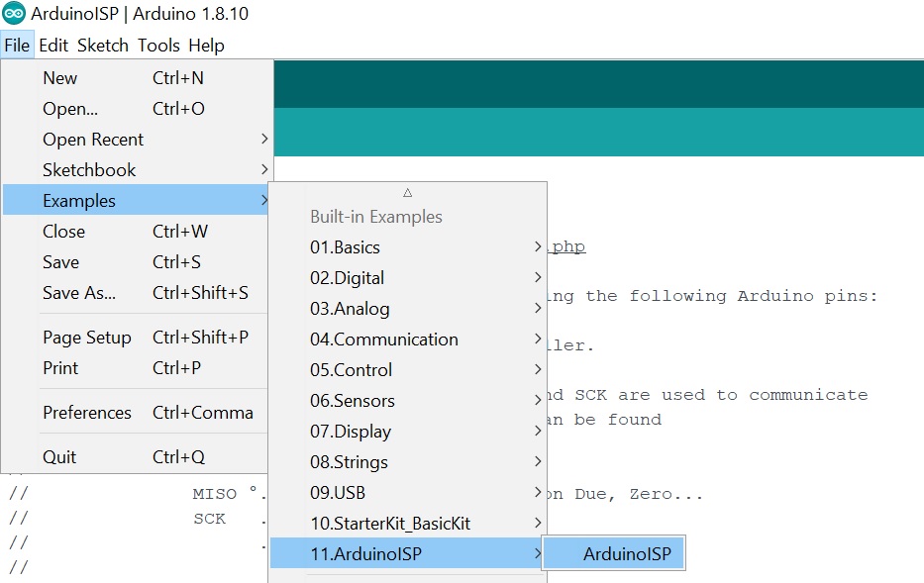The width and height of the screenshot is (924, 583).
Task: Expand the 06.Sensors examples
Action: [407, 400]
